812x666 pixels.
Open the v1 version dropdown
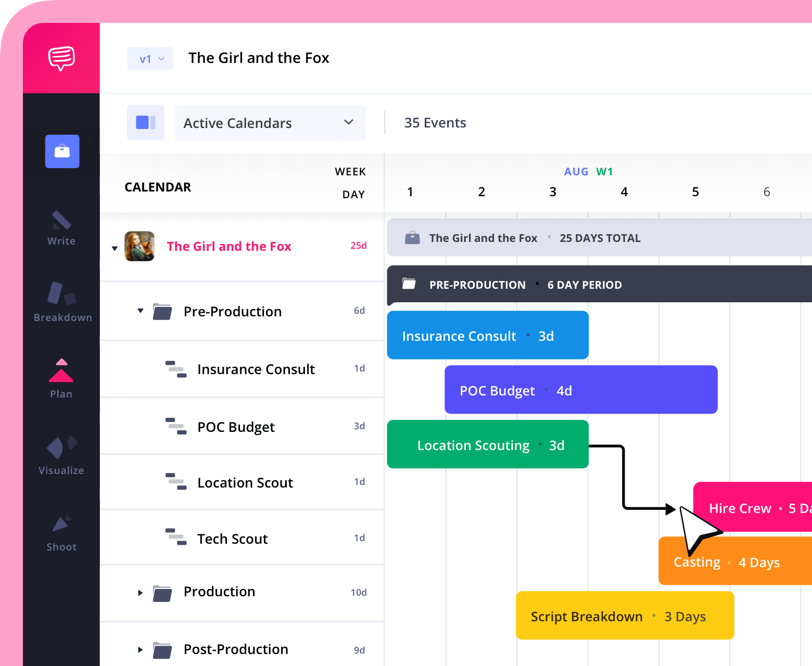tap(150, 59)
